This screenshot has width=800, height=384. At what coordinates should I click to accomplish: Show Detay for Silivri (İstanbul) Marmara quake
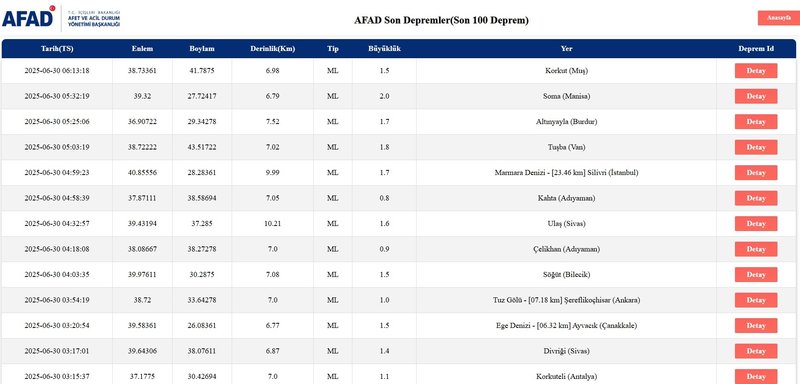pyautogui.click(x=756, y=173)
